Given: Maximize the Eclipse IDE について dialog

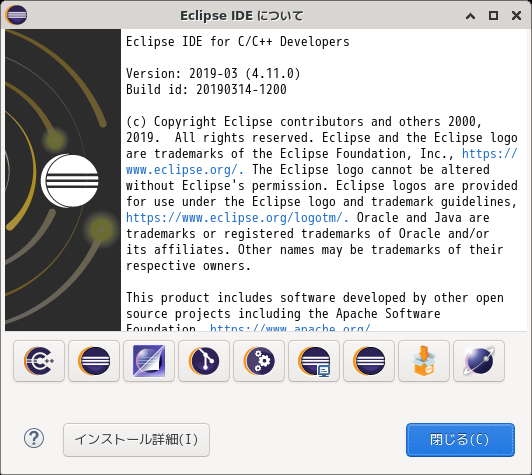Looking at the screenshot, I should tap(493, 16).
